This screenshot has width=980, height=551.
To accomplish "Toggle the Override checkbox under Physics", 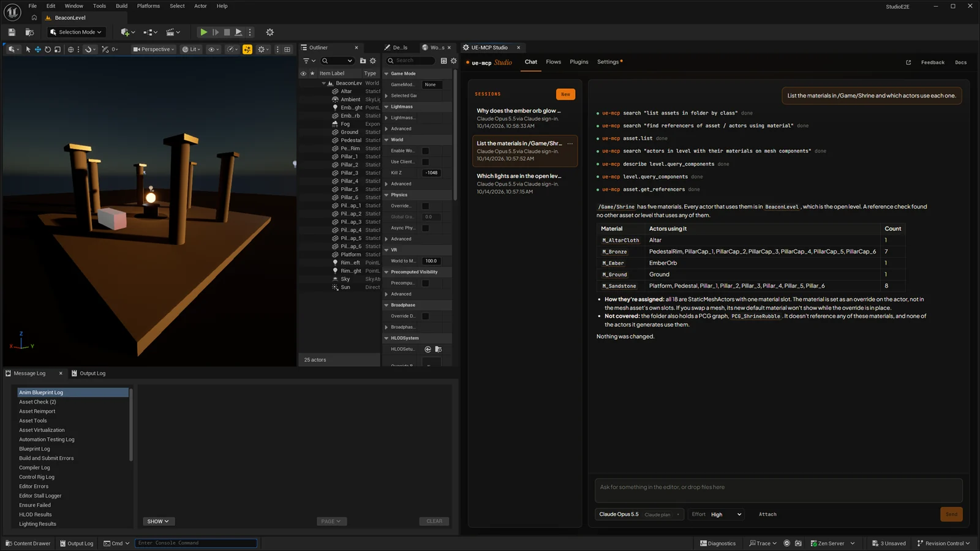I will pyautogui.click(x=426, y=206).
